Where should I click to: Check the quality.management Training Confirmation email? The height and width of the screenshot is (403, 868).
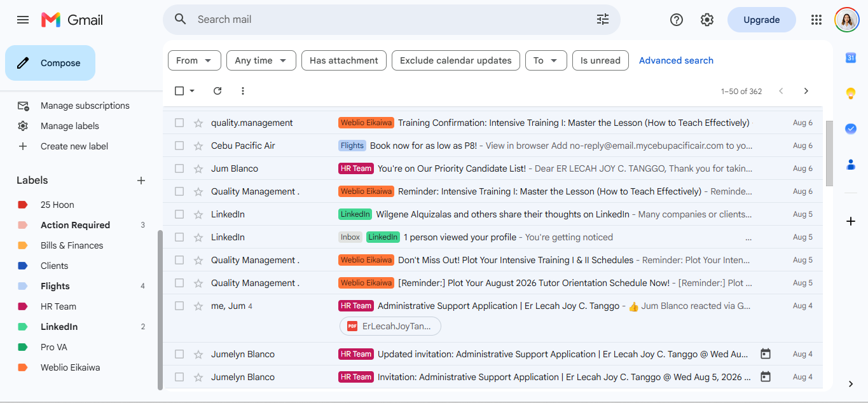point(179,123)
